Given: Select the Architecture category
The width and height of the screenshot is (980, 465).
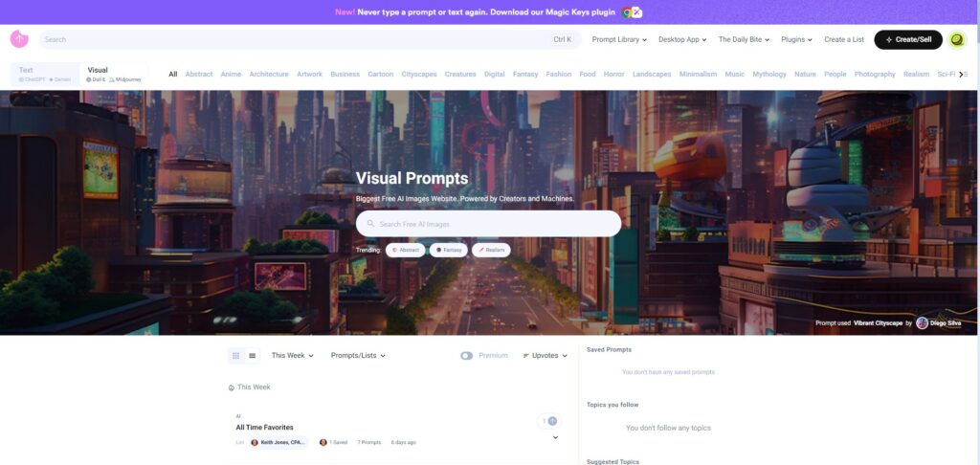Looking at the screenshot, I should (269, 75).
